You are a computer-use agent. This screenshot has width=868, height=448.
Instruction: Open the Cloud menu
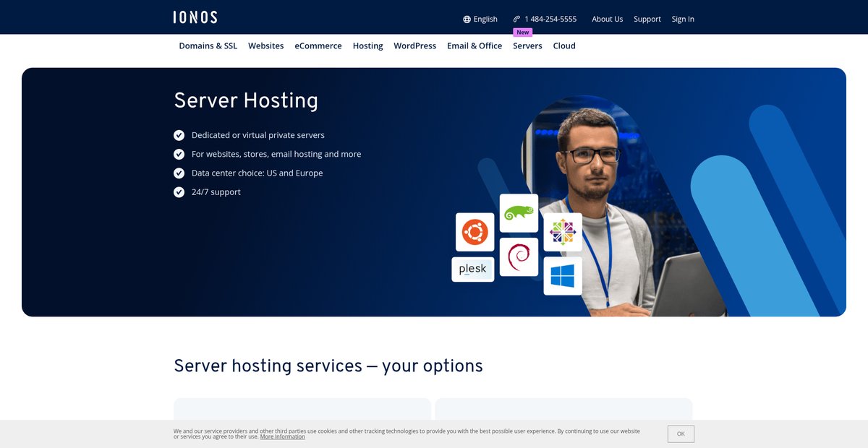564,46
